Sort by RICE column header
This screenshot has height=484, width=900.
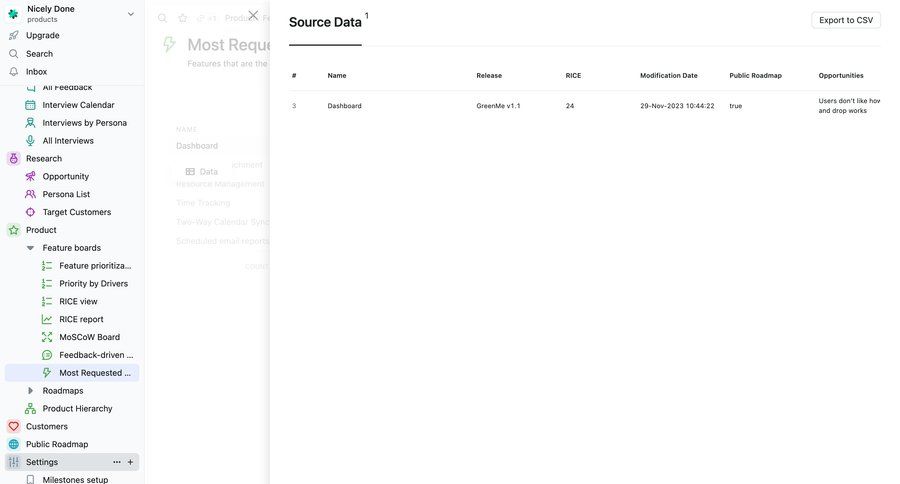[572, 76]
